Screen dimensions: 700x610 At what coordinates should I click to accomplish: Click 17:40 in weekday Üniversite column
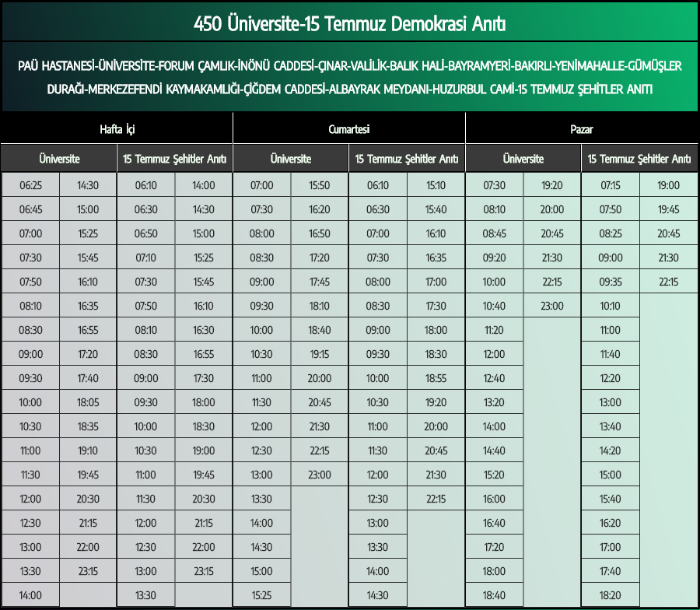[x=88, y=378]
